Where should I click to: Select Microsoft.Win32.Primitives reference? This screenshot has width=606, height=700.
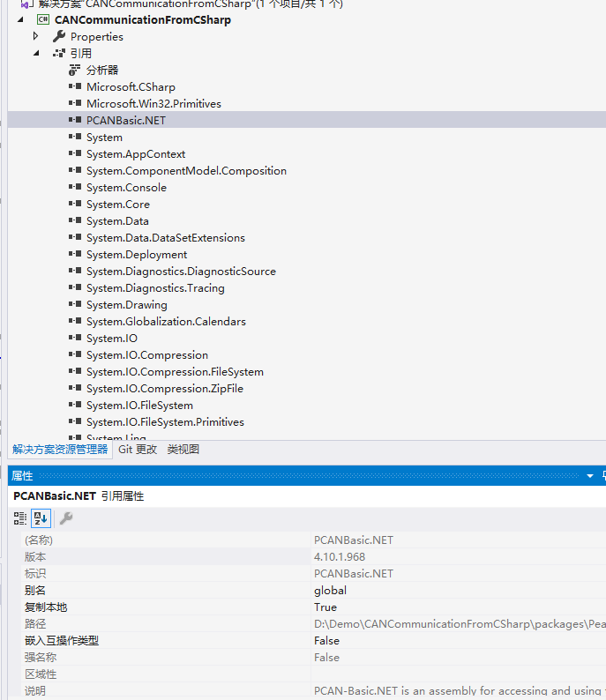(154, 103)
